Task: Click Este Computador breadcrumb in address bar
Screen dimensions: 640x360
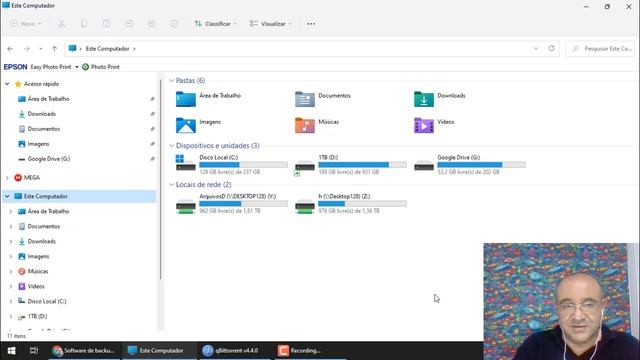Action: click(x=107, y=49)
